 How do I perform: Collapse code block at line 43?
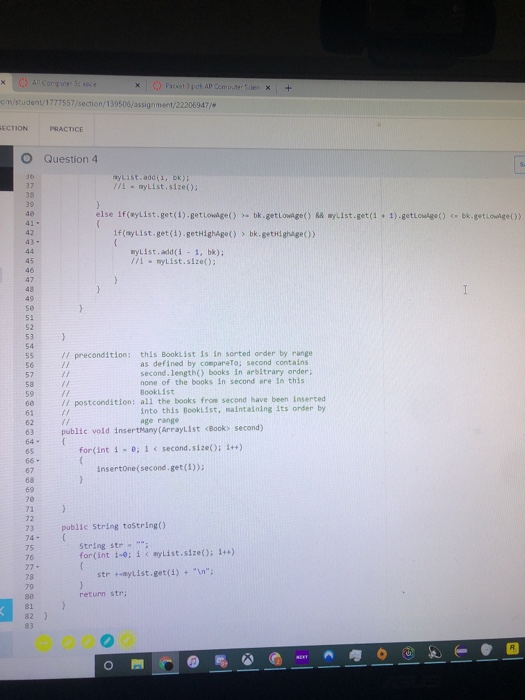tap(38, 242)
